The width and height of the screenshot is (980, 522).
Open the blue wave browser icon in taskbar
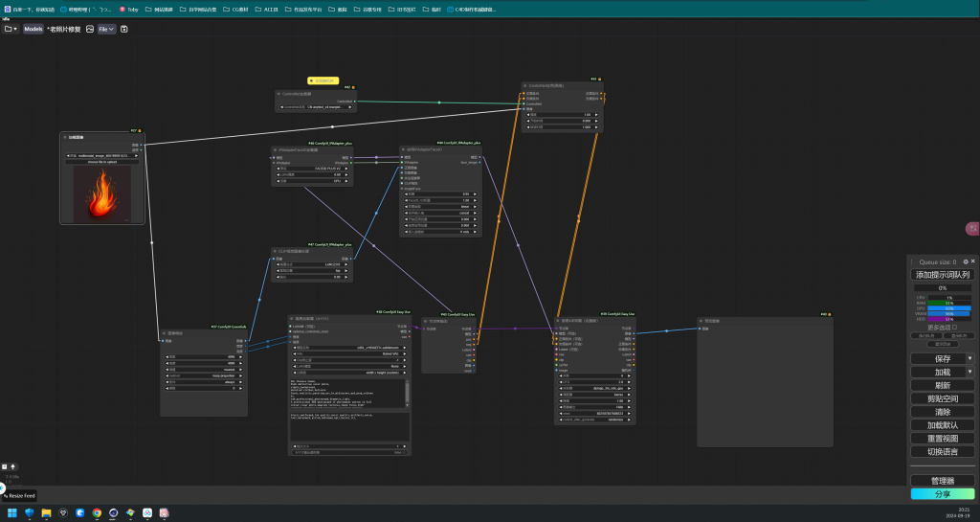pos(80,512)
